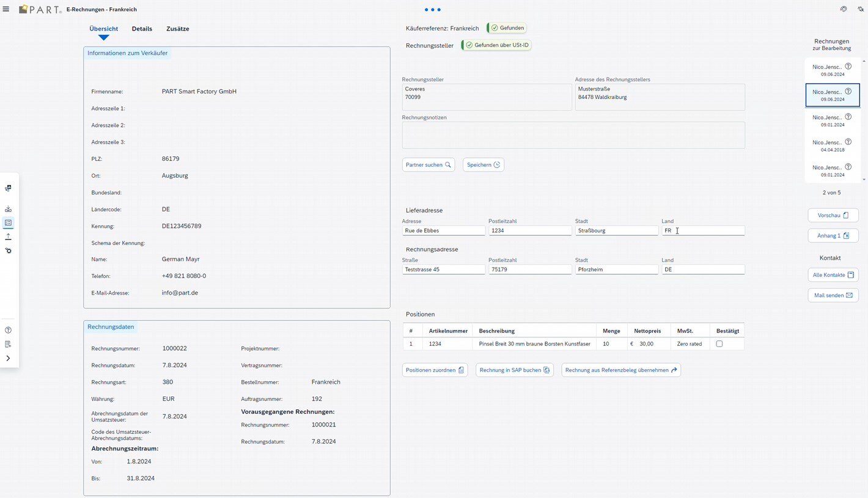Click Rechnung in SAP buchen button
The height and width of the screenshot is (498, 868).
pos(515,370)
